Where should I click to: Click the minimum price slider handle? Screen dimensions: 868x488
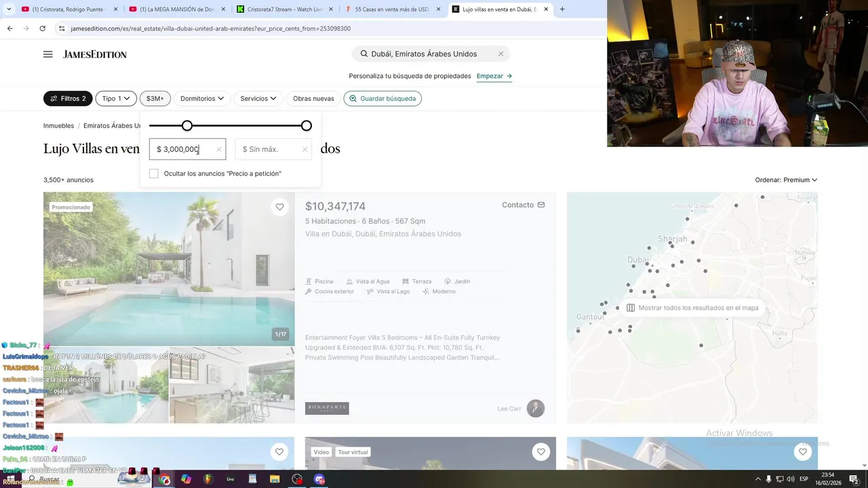187,125
